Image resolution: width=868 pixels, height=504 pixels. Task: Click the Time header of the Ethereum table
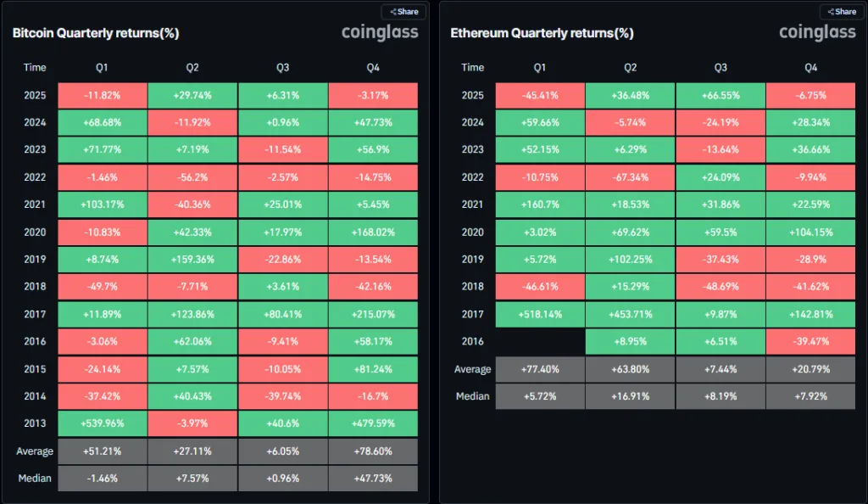(472, 67)
